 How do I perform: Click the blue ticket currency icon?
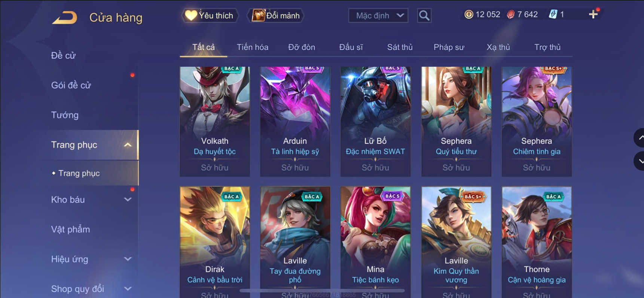(553, 15)
